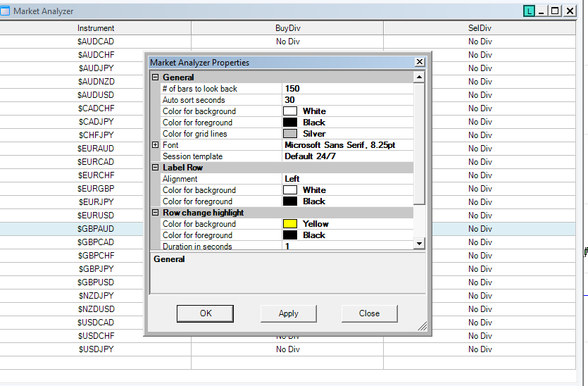Click the SelDiv column header
Viewport: 588px width, 386px height.
click(480, 28)
